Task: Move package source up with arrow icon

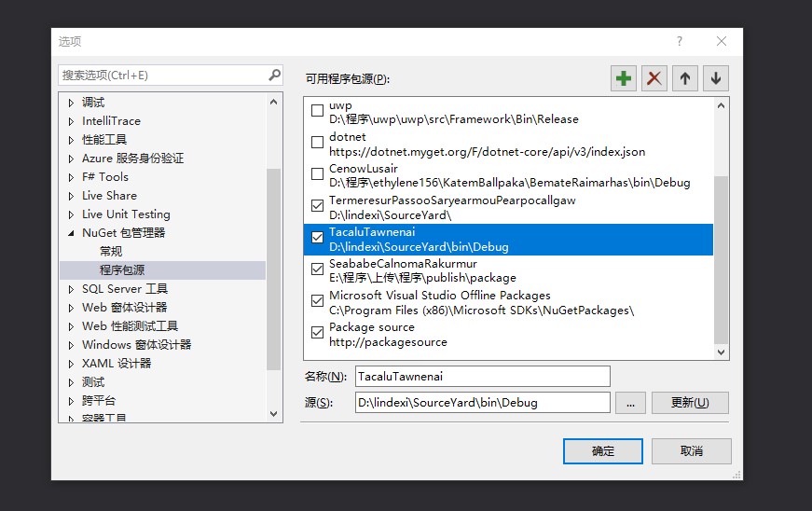Action: [685, 79]
